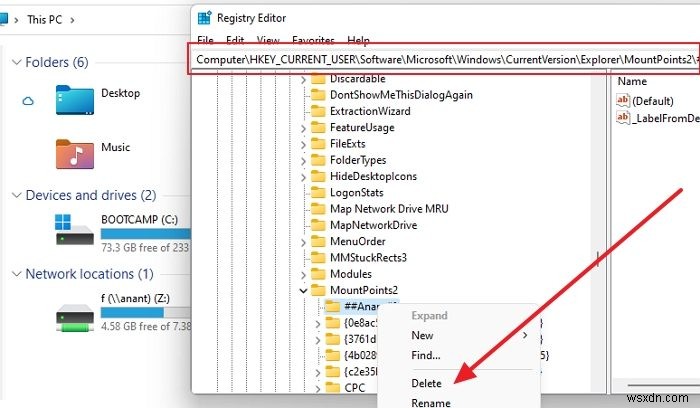Collapse the MountPoints2 registry key

pos(303,291)
